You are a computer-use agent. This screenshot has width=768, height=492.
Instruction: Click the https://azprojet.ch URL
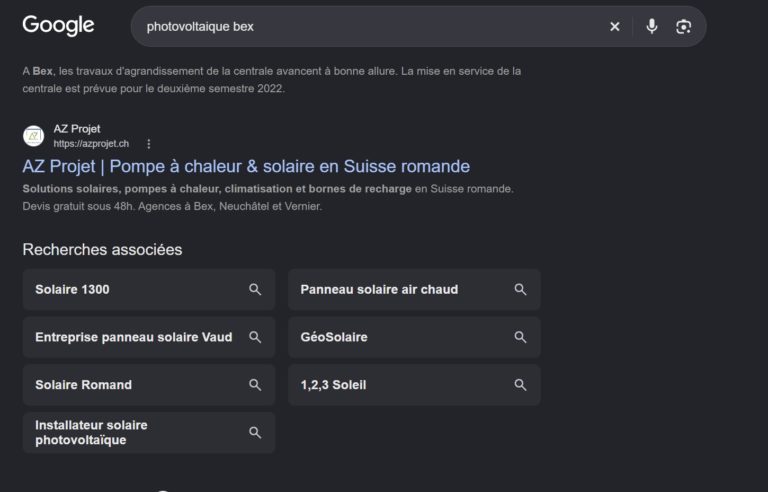91,144
